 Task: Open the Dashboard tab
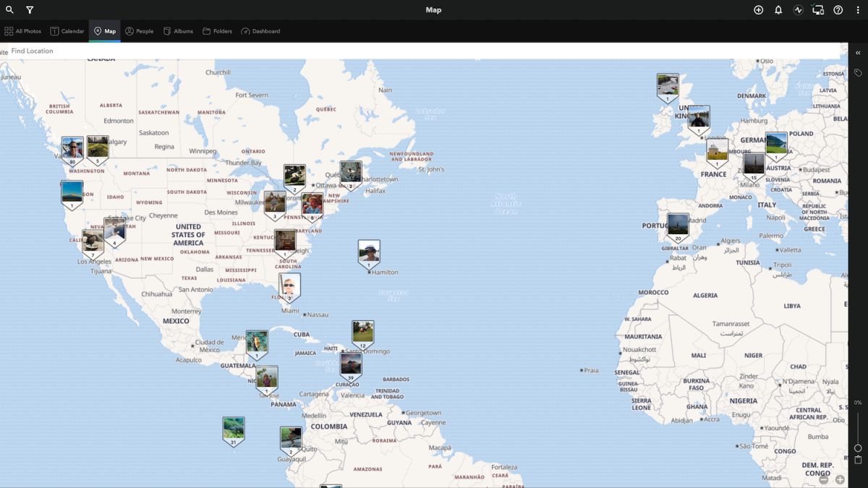click(x=260, y=31)
